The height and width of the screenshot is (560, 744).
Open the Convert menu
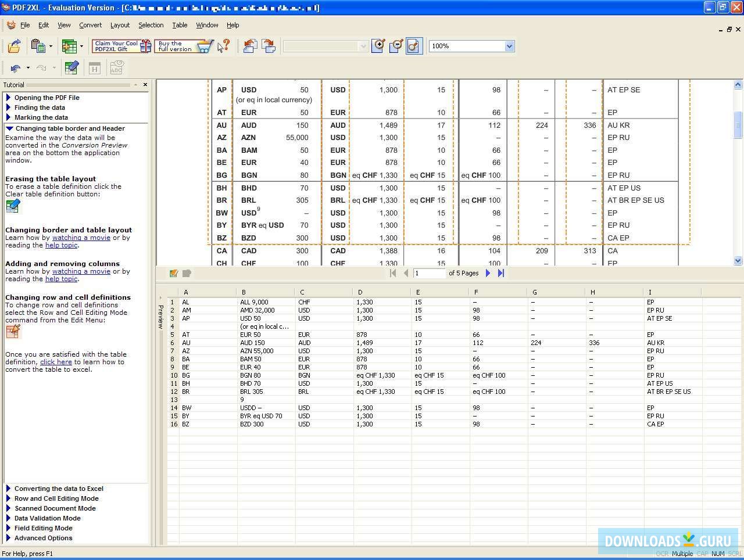click(x=90, y=25)
